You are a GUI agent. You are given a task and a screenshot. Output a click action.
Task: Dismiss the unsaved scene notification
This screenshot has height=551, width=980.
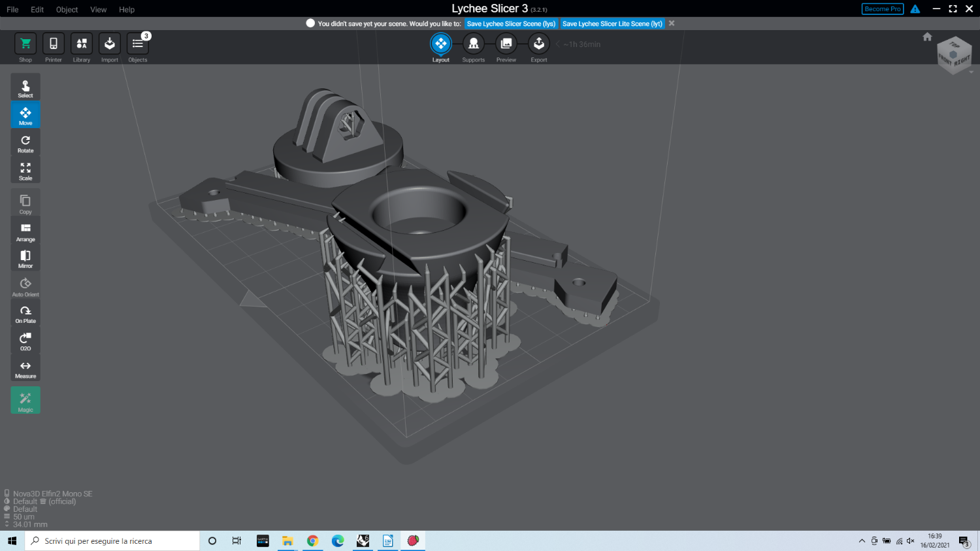tap(672, 24)
